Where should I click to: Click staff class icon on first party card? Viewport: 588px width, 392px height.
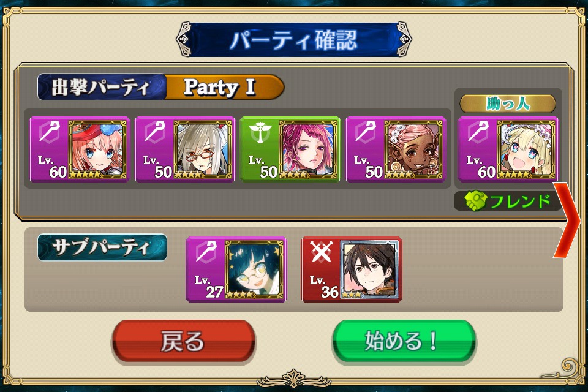point(49,132)
